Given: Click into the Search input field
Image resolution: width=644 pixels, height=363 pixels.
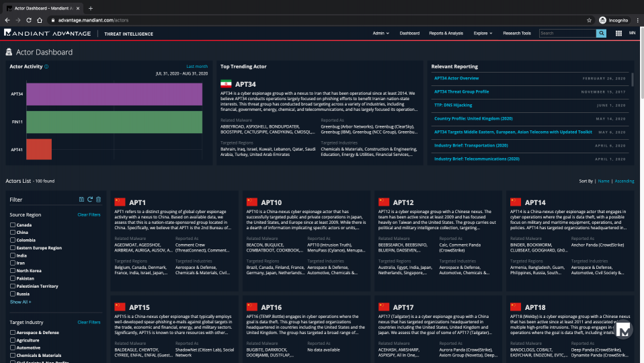Looking at the screenshot, I should click(567, 33).
